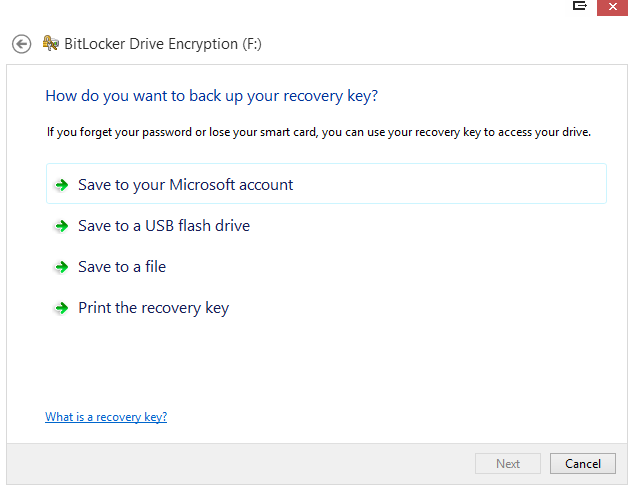Click the gray footer bar left of Next
Image resolution: width=628 pixels, height=485 pixels.
240,463
